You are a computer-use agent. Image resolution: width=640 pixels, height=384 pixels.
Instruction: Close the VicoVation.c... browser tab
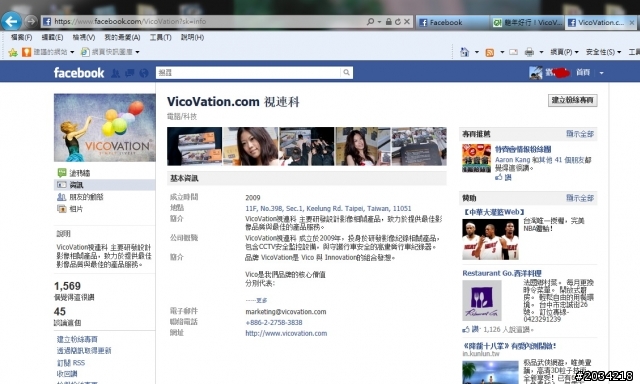click(632, 23)
